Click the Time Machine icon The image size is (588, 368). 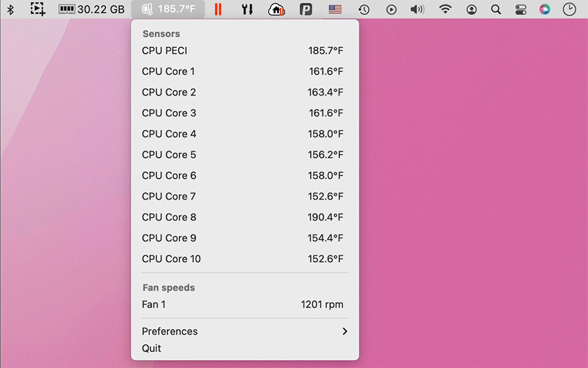point(364,10)
